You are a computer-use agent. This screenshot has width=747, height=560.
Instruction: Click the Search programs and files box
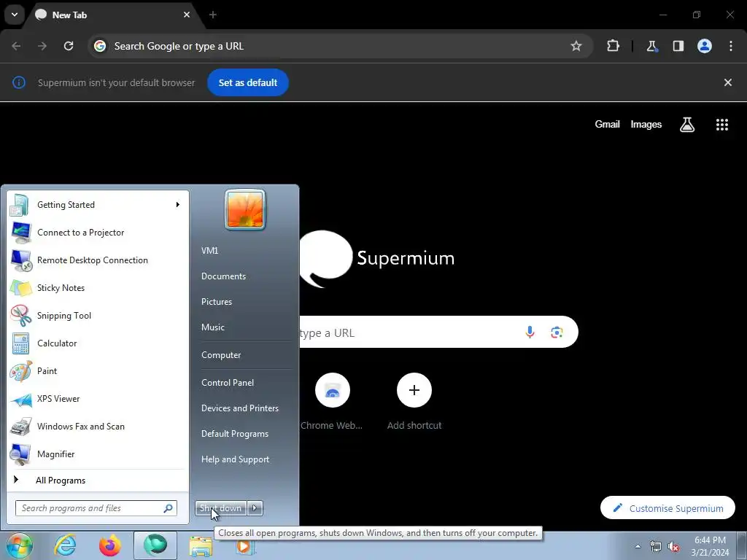(96, 508)
